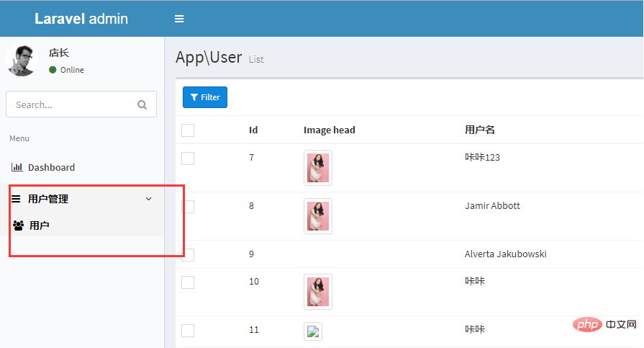
Task: Click the Search input field
Action: pyautogui.click(x=72, y=104)
